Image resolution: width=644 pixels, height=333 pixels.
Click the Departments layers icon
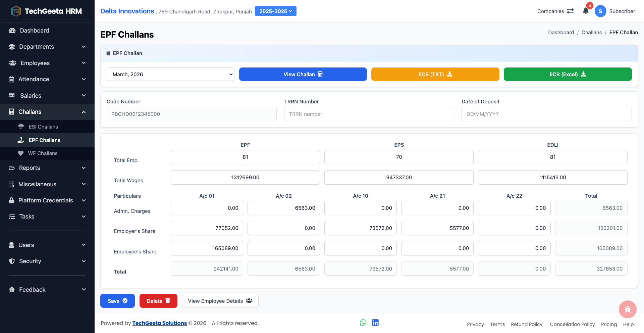[x=12, y=47]
